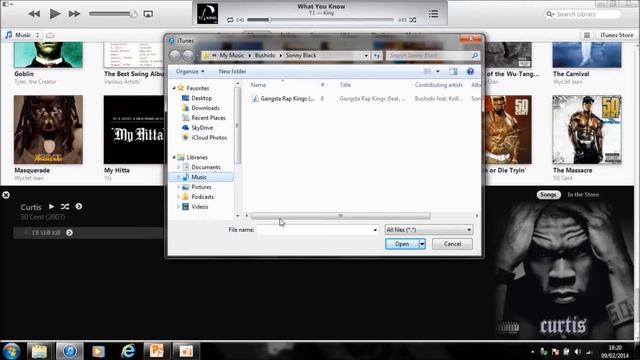This screenshot has height=360, width=640.
Task: Click the Cancel button
Action: tap(452, 244)
